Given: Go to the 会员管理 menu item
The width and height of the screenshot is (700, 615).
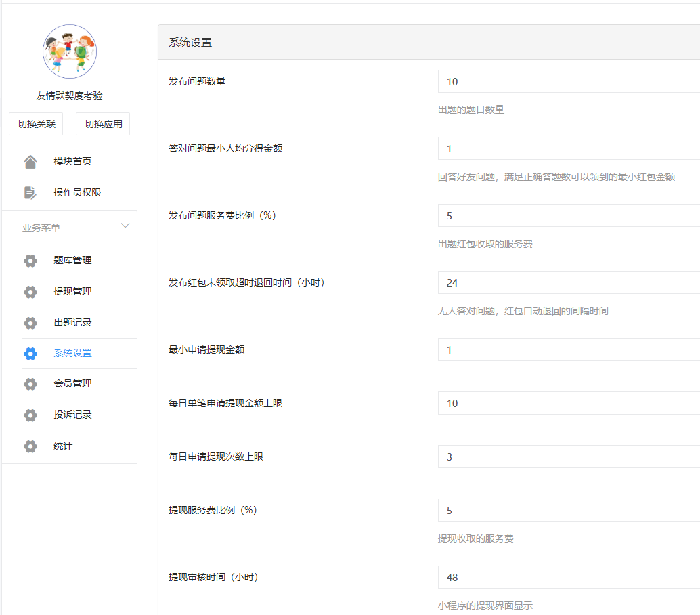Looking at the screenshot, I should point(72,384).
